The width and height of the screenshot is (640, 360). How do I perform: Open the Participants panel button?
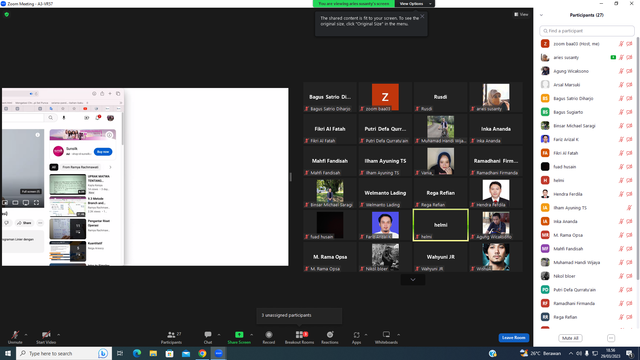(x=171, y=337)
